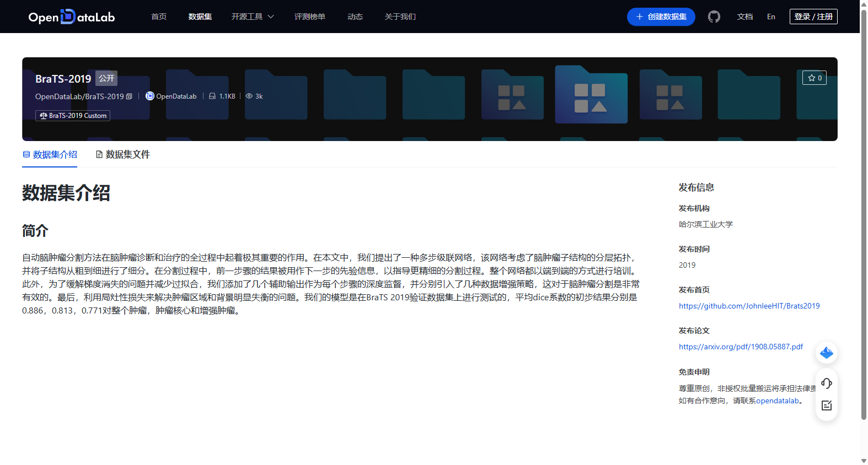The image size is (868, 465).
Task: Click the 哈尔滨工业大学 publisher text
Action: [706, 224]
